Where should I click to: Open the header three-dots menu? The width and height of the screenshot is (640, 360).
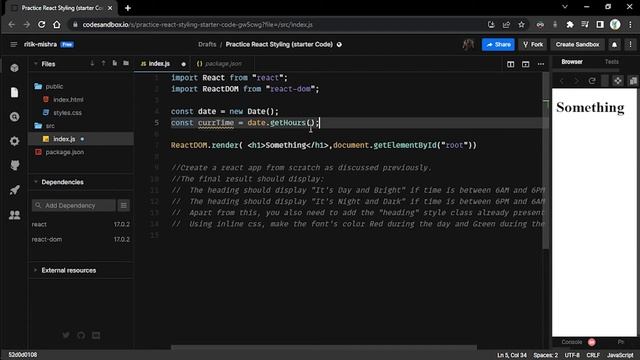630,44
